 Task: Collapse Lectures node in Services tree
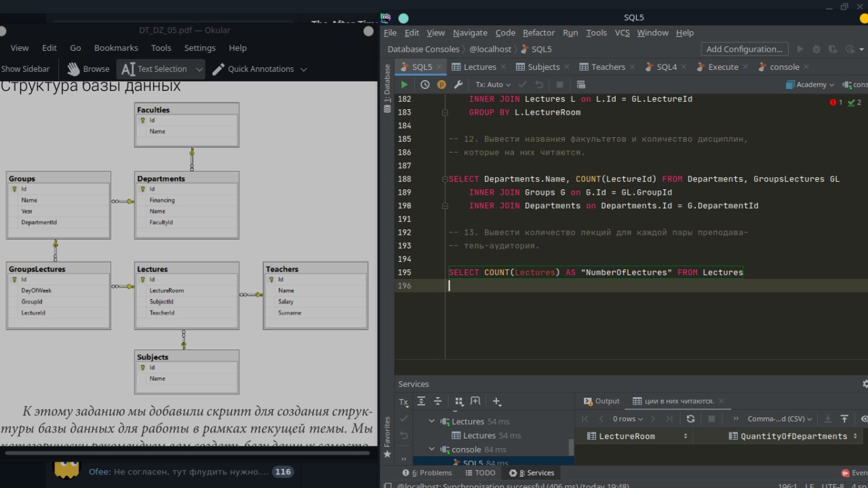pyautogui.click(x=432, y=421)
